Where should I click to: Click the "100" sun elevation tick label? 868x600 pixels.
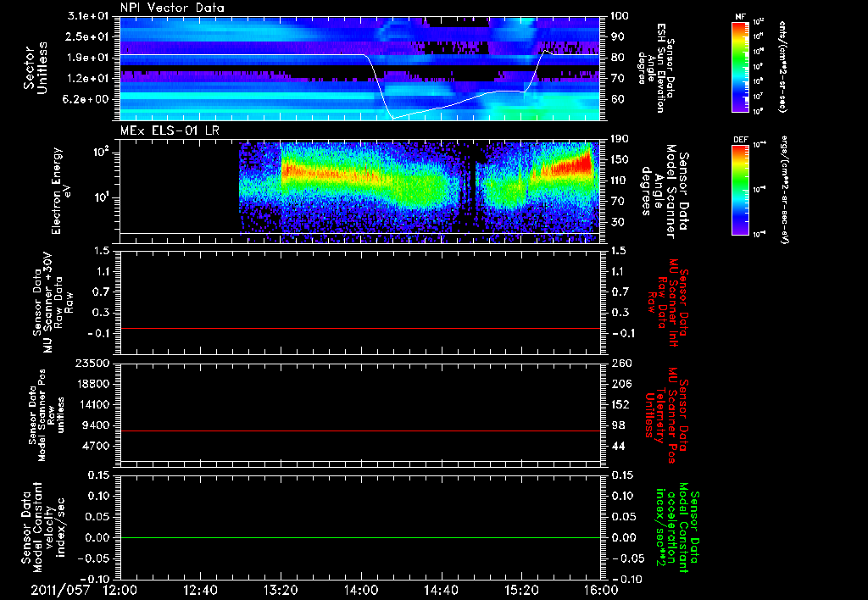tap(620, 16)
